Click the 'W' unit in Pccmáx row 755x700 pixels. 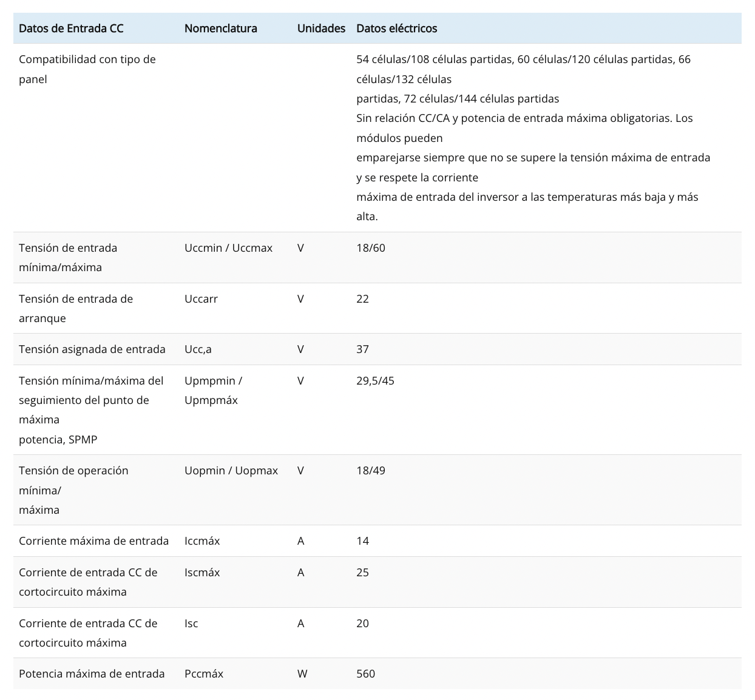[x=302, y=674]
